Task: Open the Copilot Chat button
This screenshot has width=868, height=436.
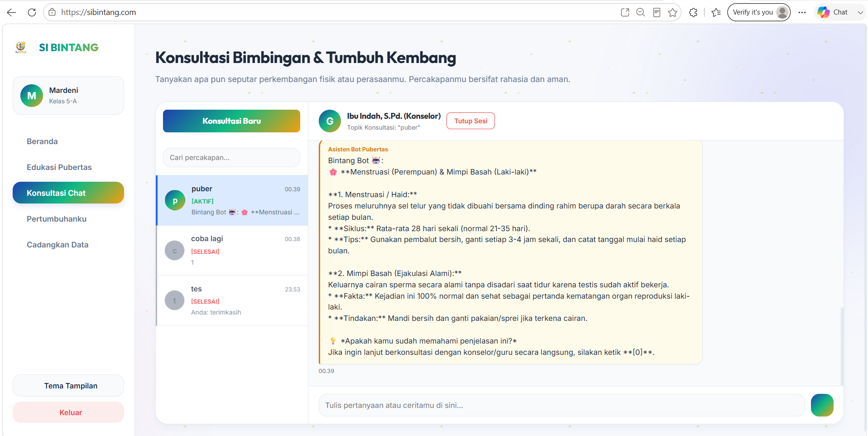Action: tap(833, 12)
